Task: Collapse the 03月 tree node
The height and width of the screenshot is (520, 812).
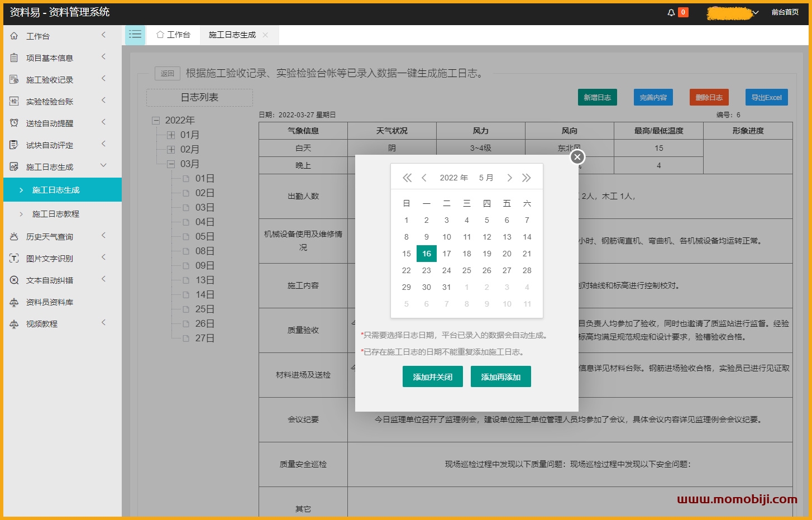Action: pyautogui.click(x=171, y=164)
